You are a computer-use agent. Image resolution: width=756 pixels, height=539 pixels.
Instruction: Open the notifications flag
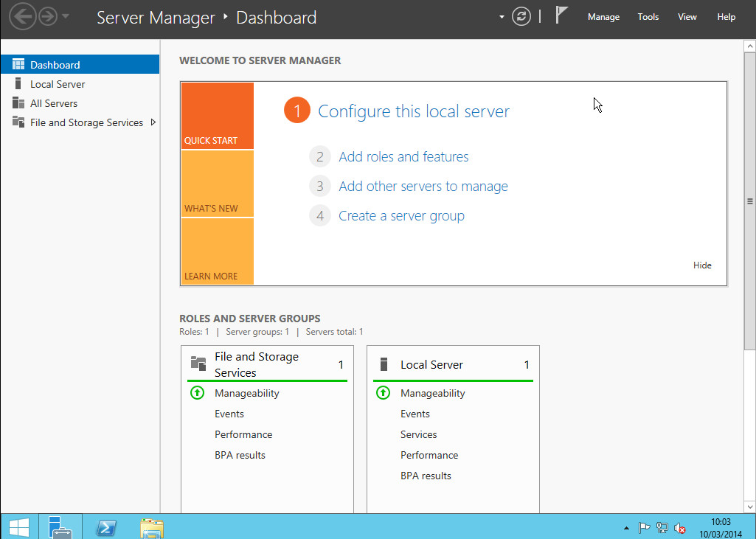pyautogui.click(x=561, y=15)
